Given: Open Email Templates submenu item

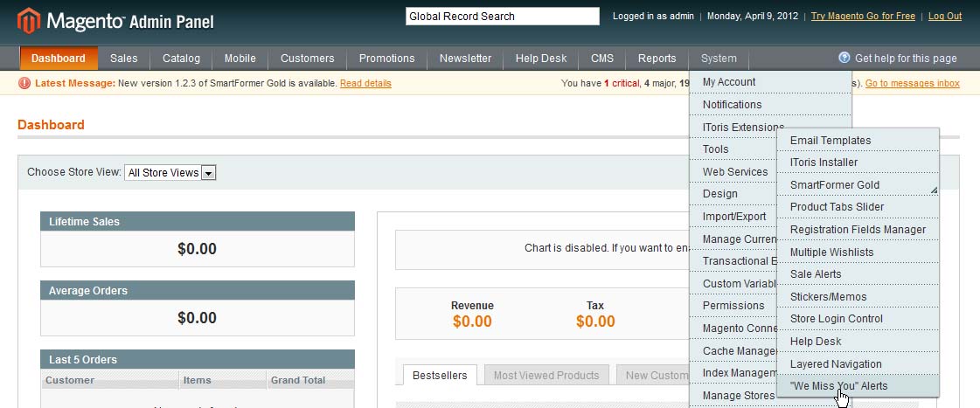Looking at the screenshot, I should click(x=858, y=140).
